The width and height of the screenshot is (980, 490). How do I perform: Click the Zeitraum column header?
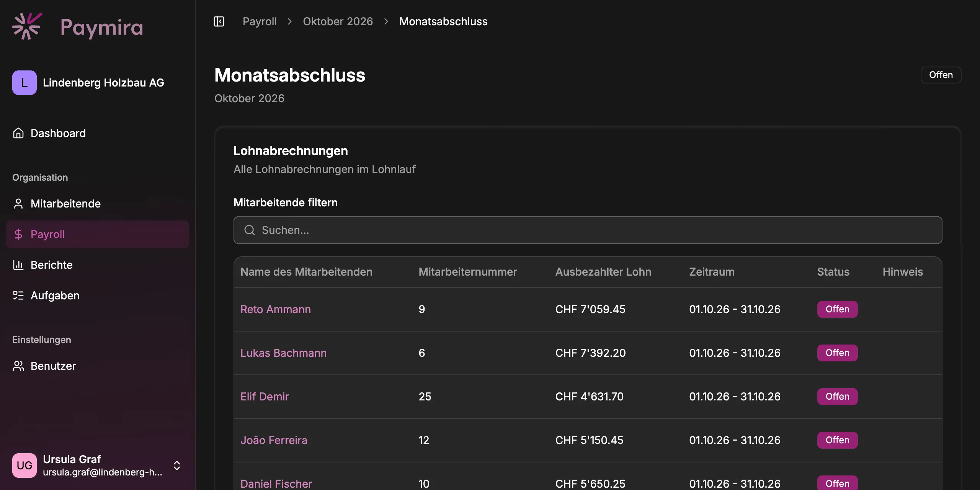pyautogui.click(x=712, y=272)
